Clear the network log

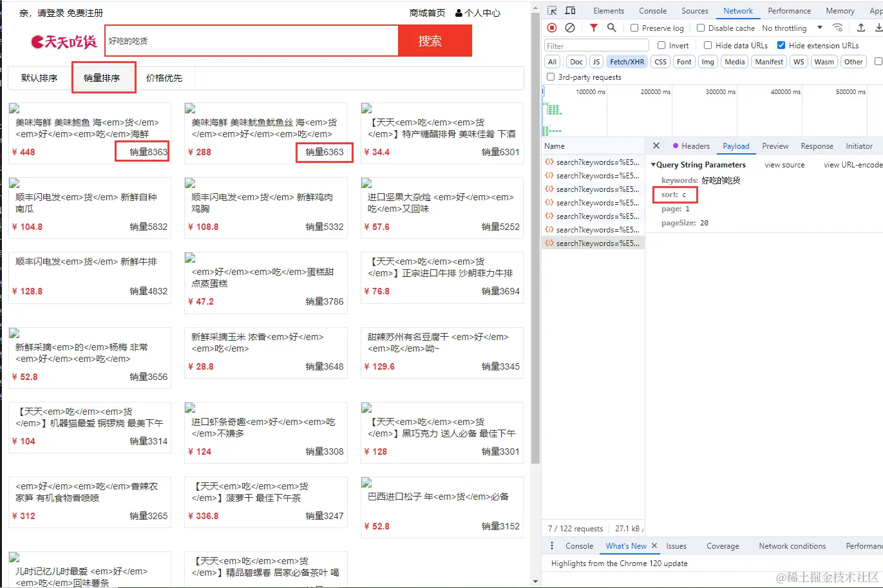(570, 28)
